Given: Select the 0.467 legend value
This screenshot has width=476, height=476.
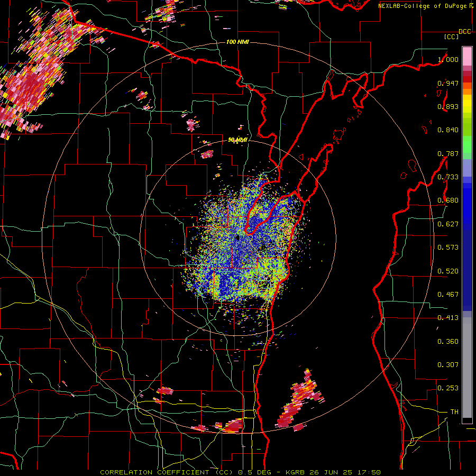Looking at the screenshot, I should point(448,295).
